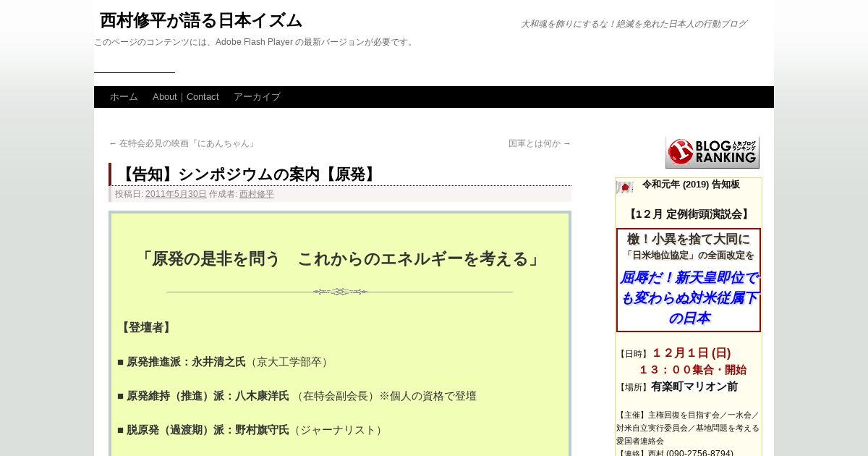This screenshot has height=456, width=868.
Task: Click speaker line 八木康洋氏
Action: [297, 396]
